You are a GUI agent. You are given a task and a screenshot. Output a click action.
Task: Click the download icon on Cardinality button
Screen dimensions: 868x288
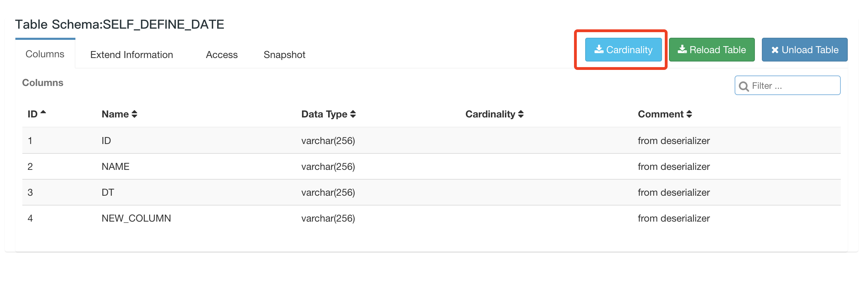click(599, 50)
